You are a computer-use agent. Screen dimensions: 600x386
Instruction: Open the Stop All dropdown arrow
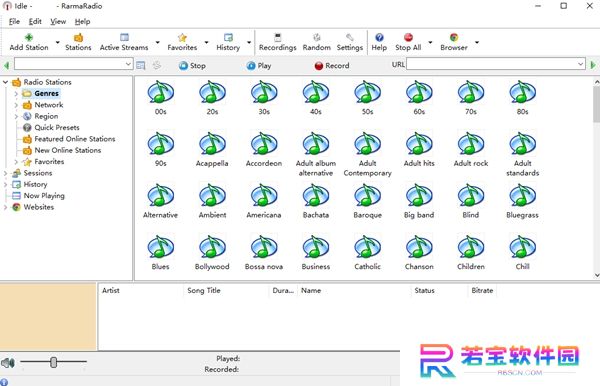430,42
